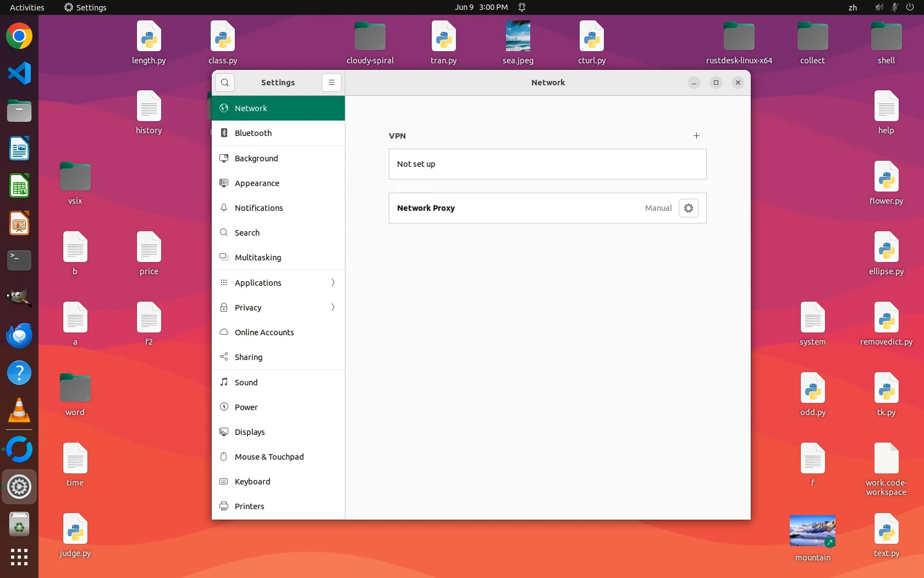Viewport: 924px width, 578px height.
Task: Add a new VPN connection
Action: [696, 136]
